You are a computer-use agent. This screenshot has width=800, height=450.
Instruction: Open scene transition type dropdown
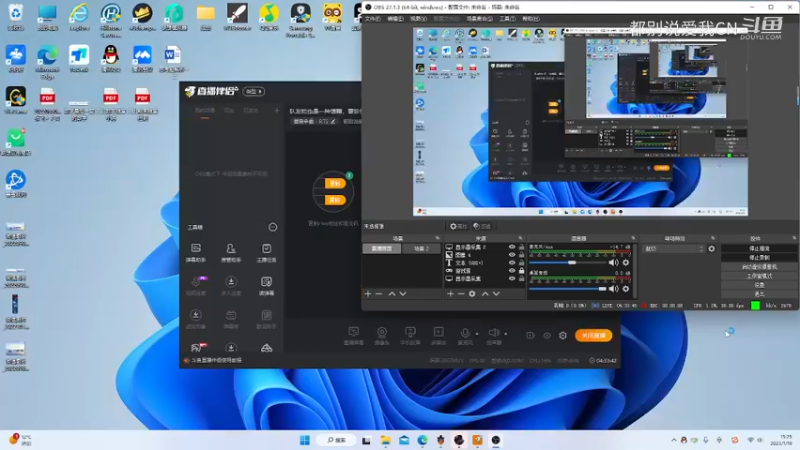[x=674, y=249]
